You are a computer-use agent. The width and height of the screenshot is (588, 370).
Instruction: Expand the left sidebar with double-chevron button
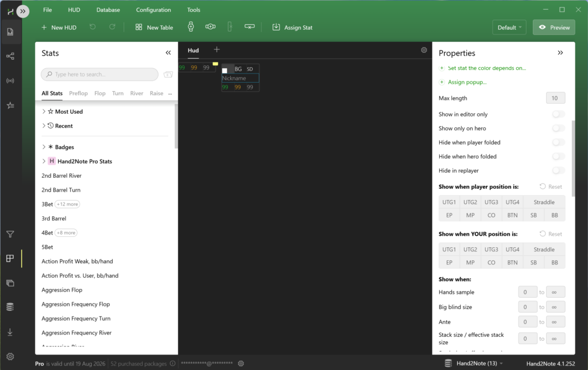click(23, 11)
